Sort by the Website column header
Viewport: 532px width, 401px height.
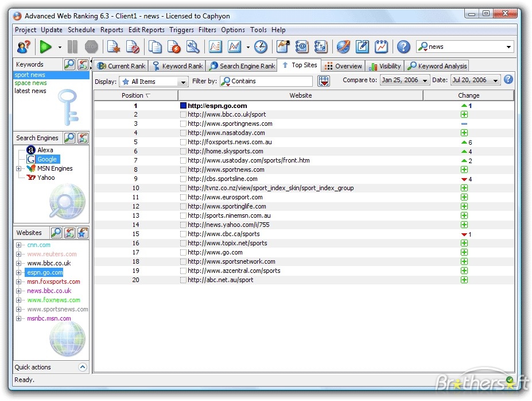[x=301, y=95]
